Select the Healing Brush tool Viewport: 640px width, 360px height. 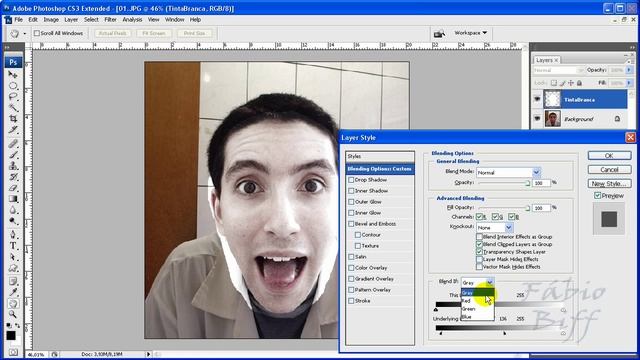point(13,144)
